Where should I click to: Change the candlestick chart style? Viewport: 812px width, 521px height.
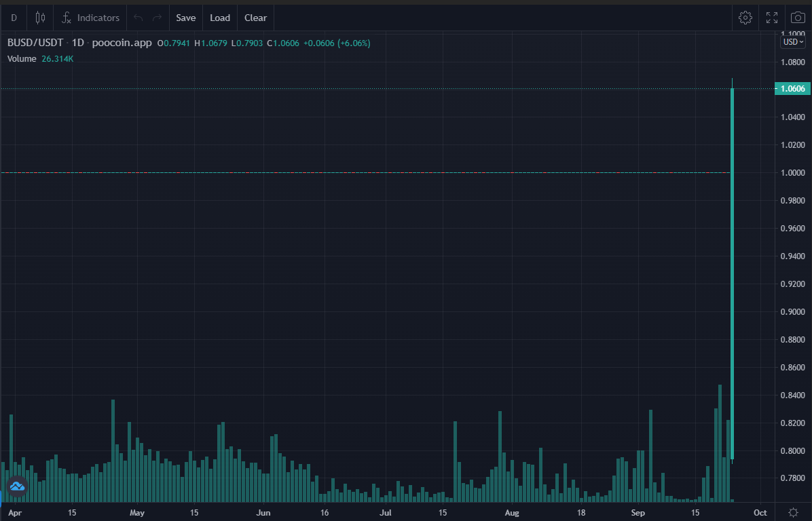40,18
